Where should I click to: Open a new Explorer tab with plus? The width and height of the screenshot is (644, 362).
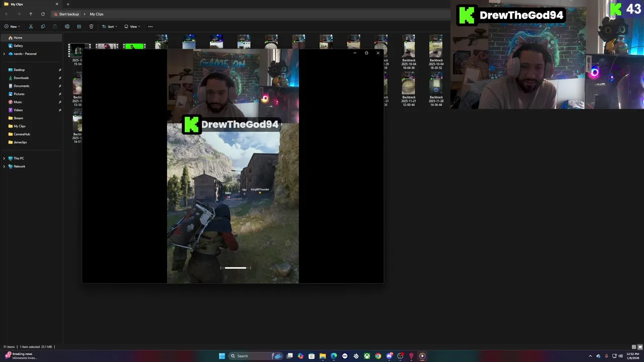(68, 4)
